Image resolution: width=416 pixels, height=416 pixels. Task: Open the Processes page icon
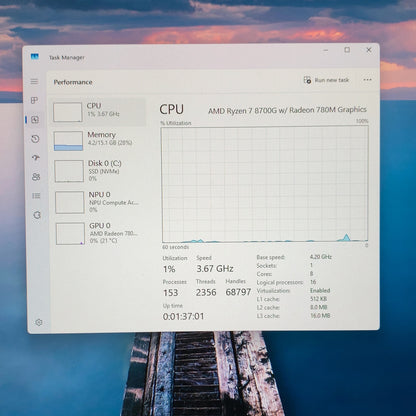tap(34, 100)
